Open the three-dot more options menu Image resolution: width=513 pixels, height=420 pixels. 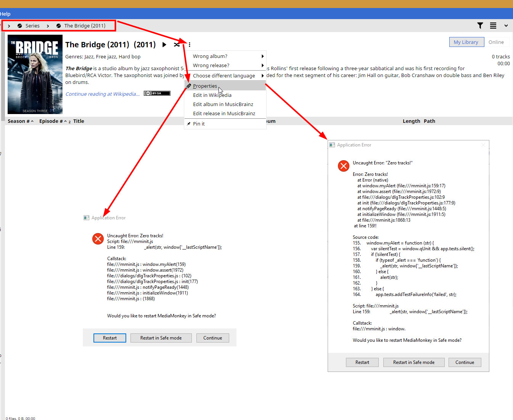tap(190, 45)
